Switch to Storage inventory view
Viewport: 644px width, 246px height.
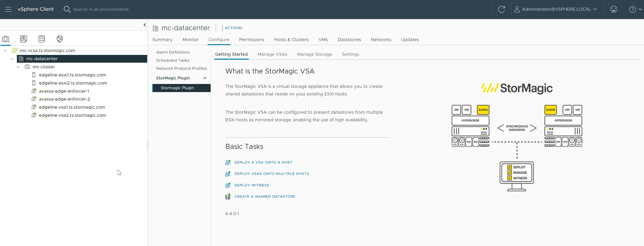click(x=41, y=39)
